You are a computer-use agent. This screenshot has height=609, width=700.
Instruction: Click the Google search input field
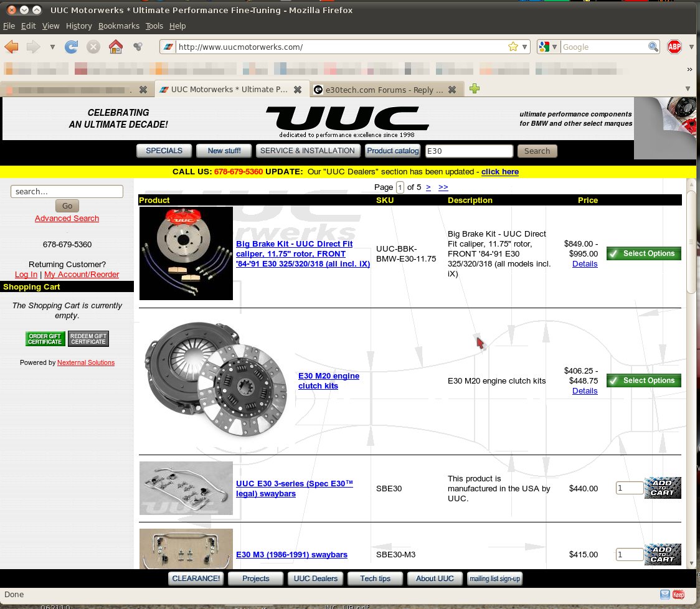tap(604, 47)
